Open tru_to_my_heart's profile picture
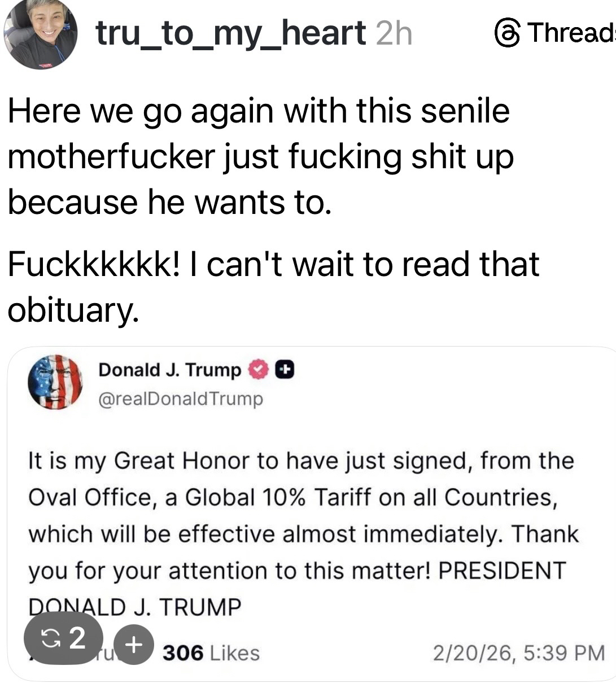 click(x=41, y=34)
